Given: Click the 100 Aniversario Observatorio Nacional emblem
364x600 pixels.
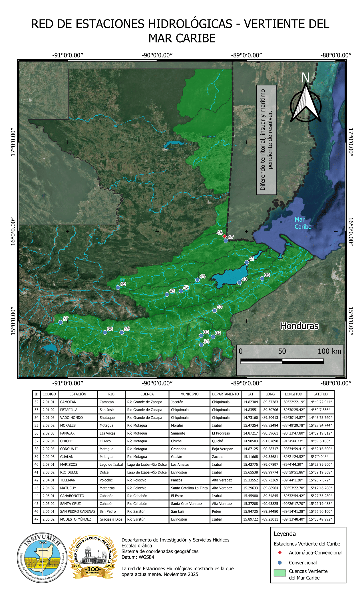Looking at the screenshot, I should point(93,558).
